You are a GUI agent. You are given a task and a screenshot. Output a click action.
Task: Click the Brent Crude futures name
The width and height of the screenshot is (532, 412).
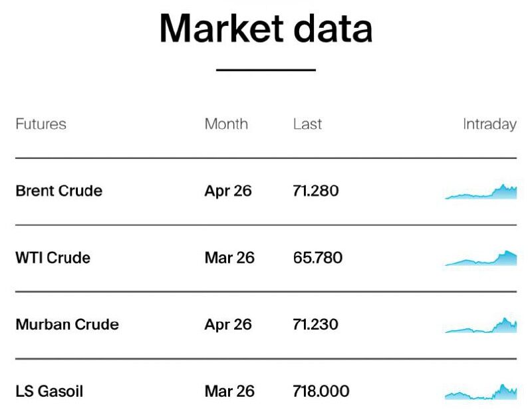tap(59, 191)
